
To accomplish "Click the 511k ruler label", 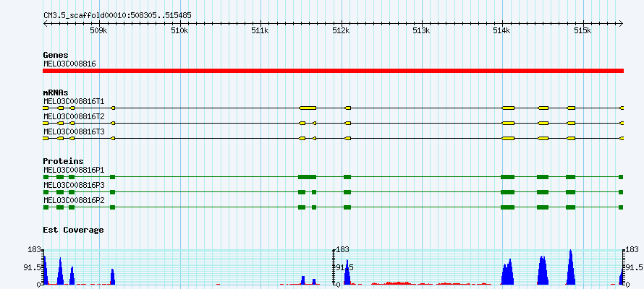I will click(x=260, y=31).
